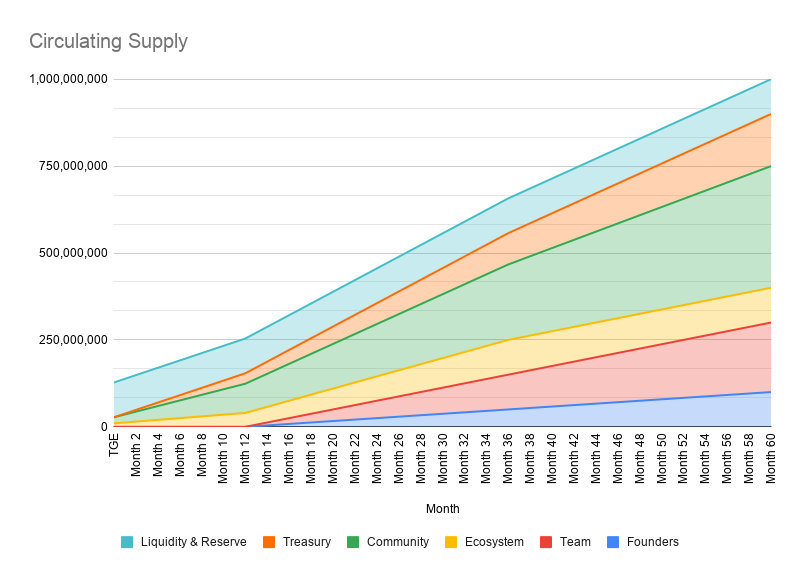The height and width of the screenshot is (578, 800).
Task: Click the Community legend label text
Action: 397,542
